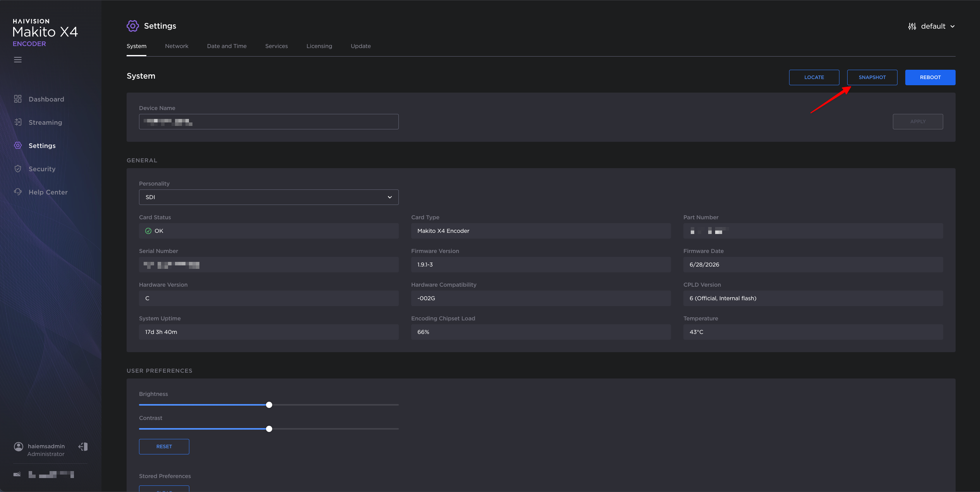Click the Contrast slider handle
This screenshot has width=980, height=492.
coord(269,429)
